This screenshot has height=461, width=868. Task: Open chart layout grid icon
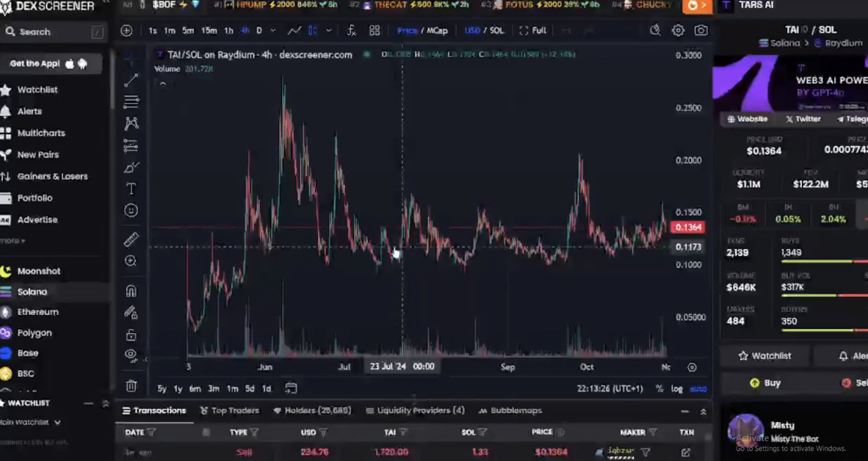point(375,30)
